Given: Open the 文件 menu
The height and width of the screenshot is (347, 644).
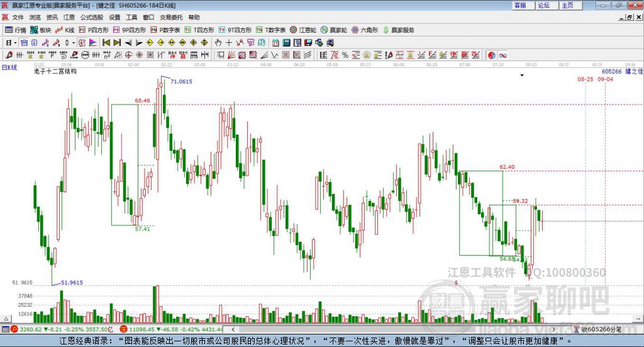Looking at the screenshot, I should pyautogui.click(x=18, y=17).
